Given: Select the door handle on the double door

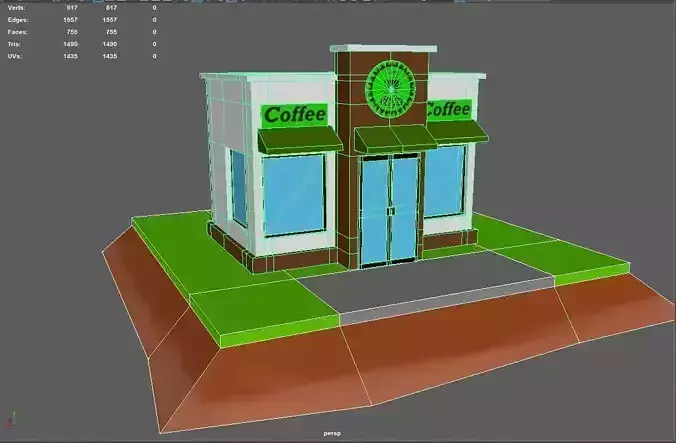Looking at the screenshot, I should (x=391, y=211).
